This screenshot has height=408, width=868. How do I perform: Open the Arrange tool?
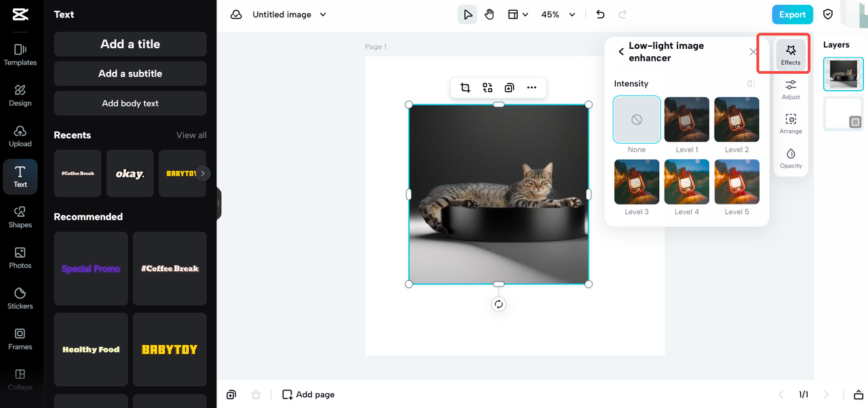(x=791, y=124)
